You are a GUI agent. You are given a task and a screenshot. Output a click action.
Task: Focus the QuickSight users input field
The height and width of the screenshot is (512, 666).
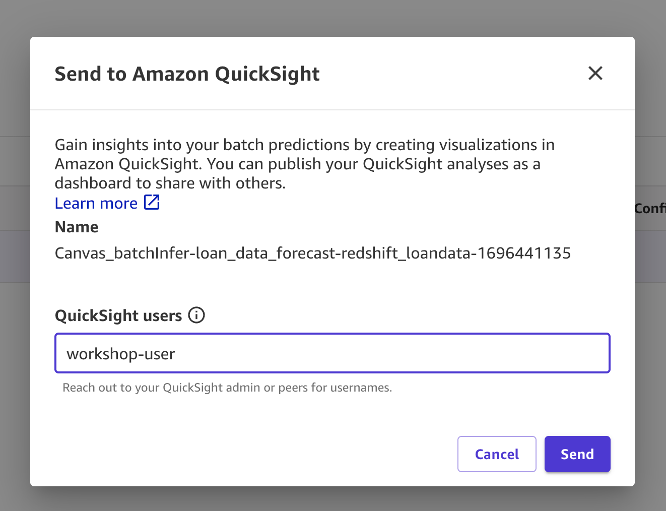coord(332,353)
